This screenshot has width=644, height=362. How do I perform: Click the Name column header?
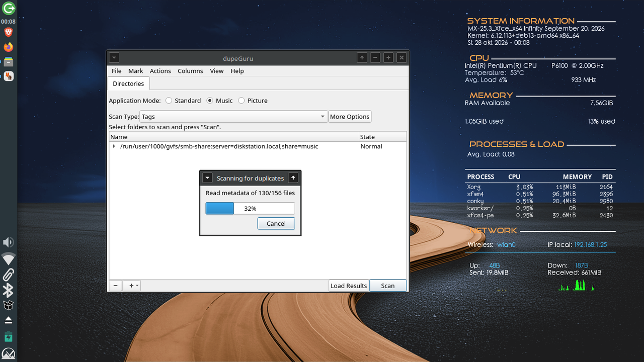pyautogui.click(x=234, y=137)
